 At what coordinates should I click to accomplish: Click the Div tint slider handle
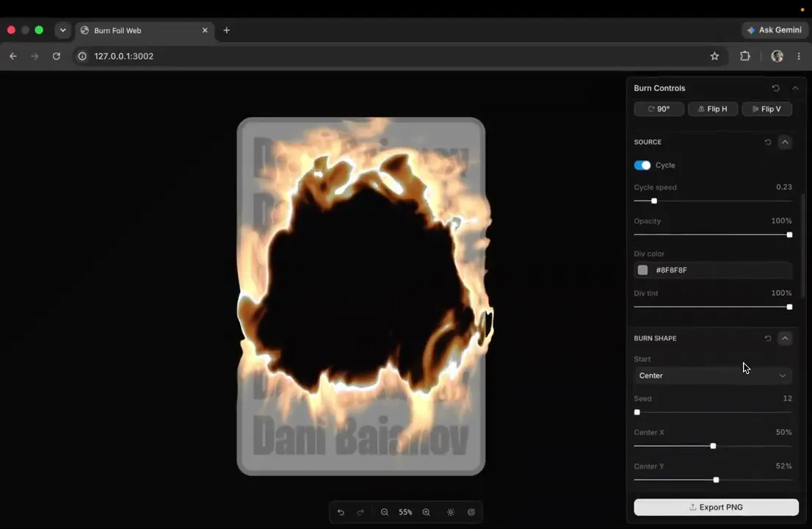(789, 306)
